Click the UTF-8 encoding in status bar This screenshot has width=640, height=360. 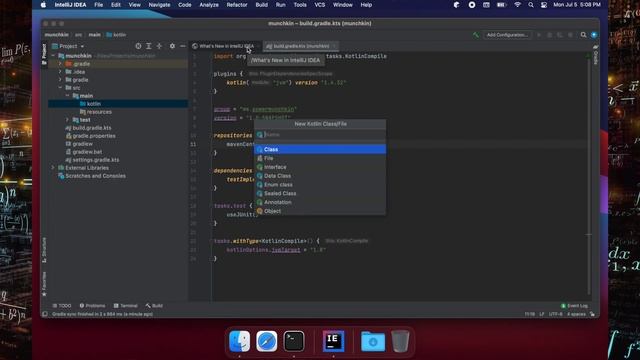coord(556,314)
